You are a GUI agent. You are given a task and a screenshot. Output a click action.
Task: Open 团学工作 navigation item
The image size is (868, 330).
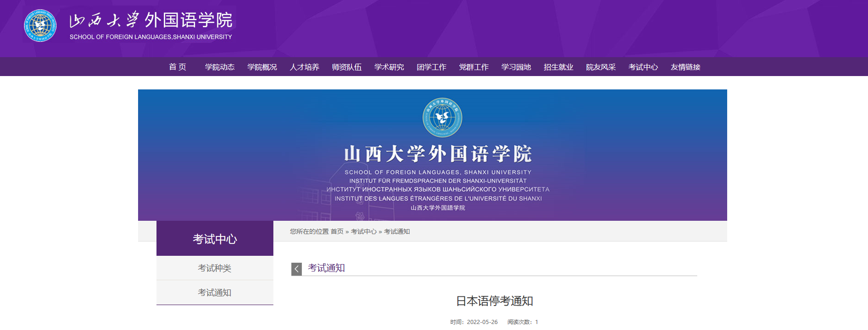[432, 67]
